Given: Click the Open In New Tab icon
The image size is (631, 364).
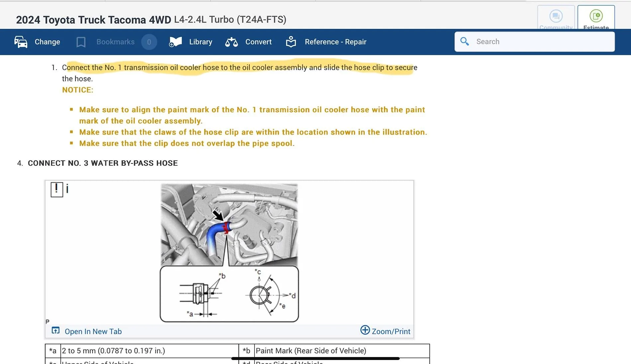Looking at the screenshot, I should click(x=55, y=330).
